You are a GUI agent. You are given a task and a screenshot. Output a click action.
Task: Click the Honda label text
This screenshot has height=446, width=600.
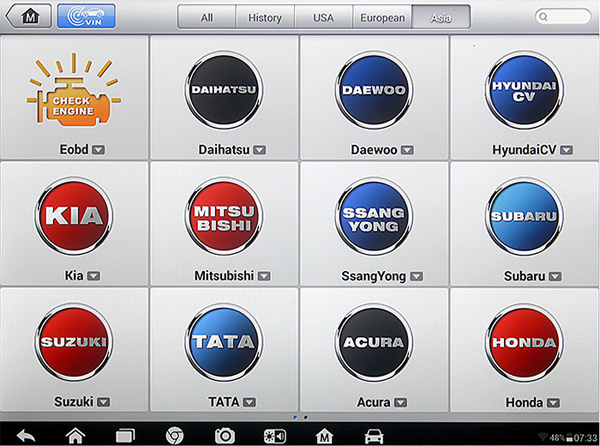[524, 402]
